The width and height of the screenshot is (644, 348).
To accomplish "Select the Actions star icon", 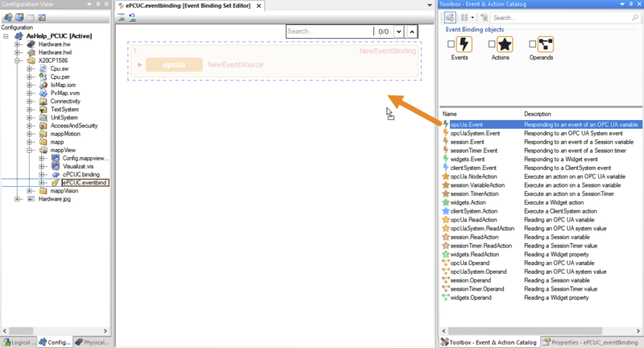I will (505, 44).
